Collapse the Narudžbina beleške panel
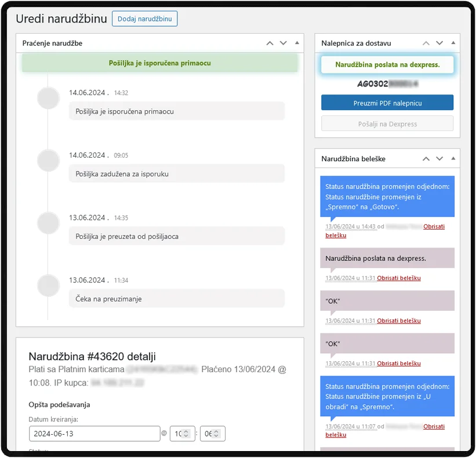The height and width of the screenshot is (458, 476). click(453, 158)
